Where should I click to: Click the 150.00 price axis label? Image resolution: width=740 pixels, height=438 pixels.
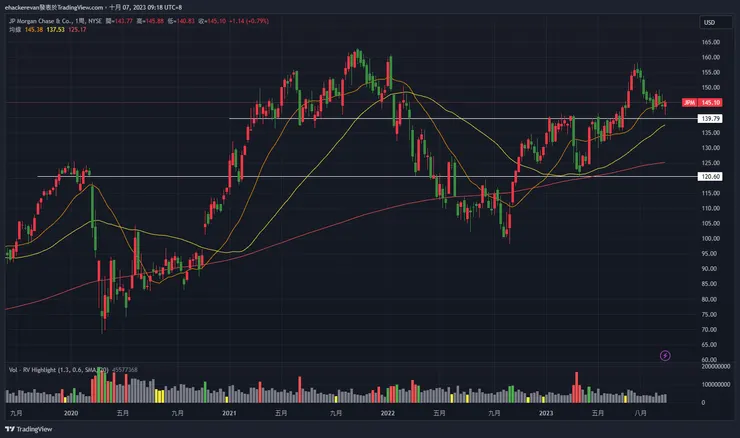click(711, 87)
